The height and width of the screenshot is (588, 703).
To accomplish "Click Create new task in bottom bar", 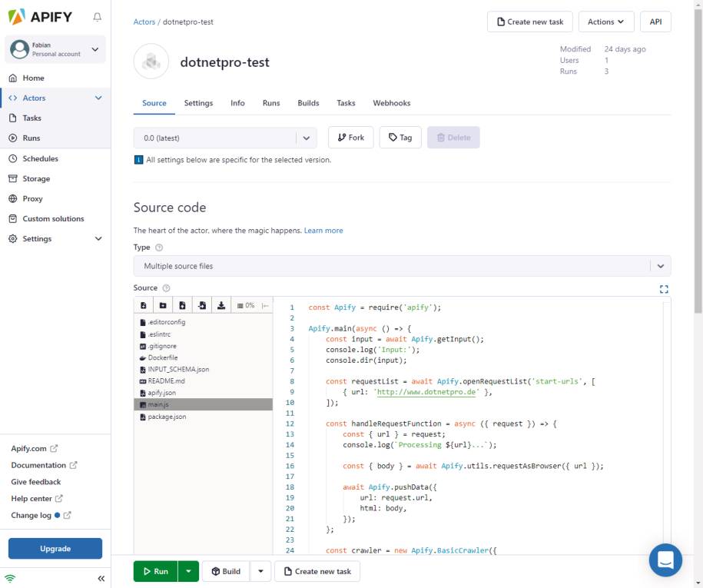I will point(317,571).
